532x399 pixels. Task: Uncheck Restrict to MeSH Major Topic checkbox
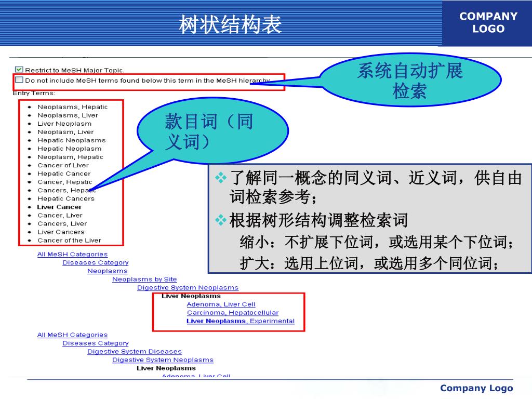pyautogui.click(x=19, y=70)
